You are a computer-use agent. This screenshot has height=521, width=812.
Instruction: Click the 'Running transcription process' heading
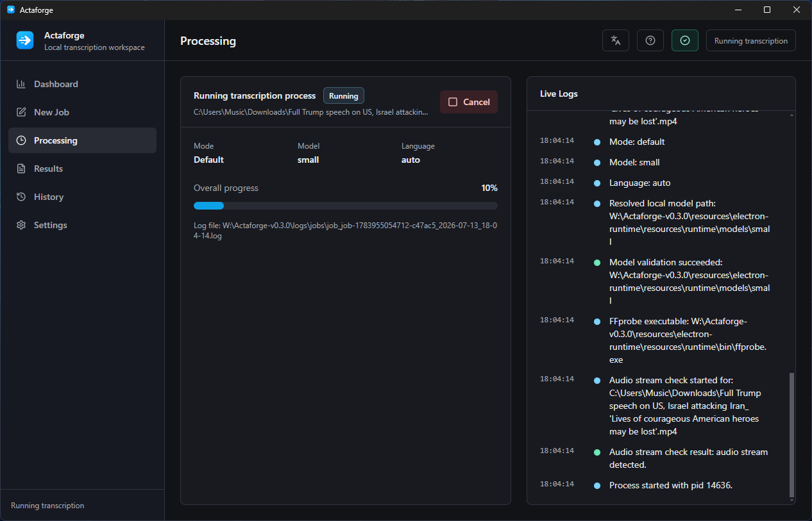coord(255,95)
